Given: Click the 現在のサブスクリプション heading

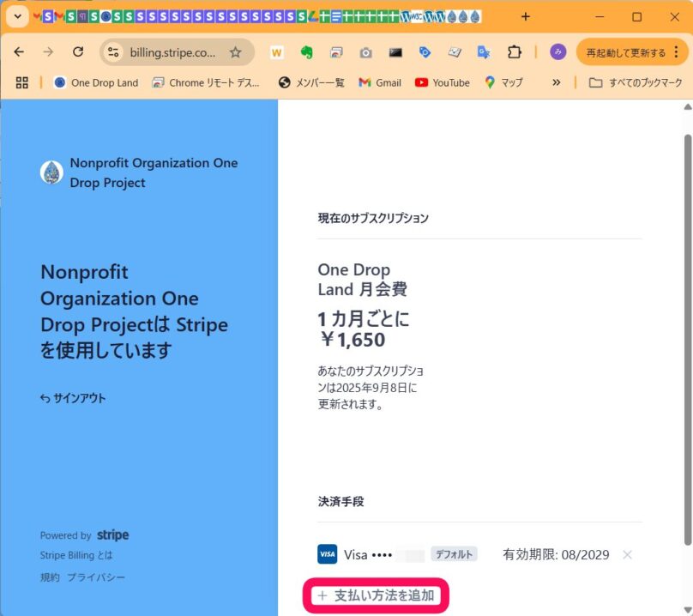Looking at the screenshot, I should 373,218.
